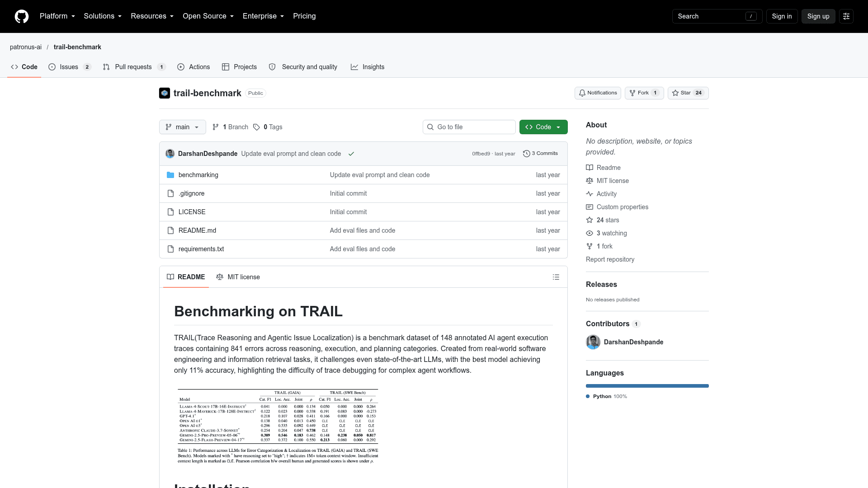Open the patronus-ai organization link

26,47
